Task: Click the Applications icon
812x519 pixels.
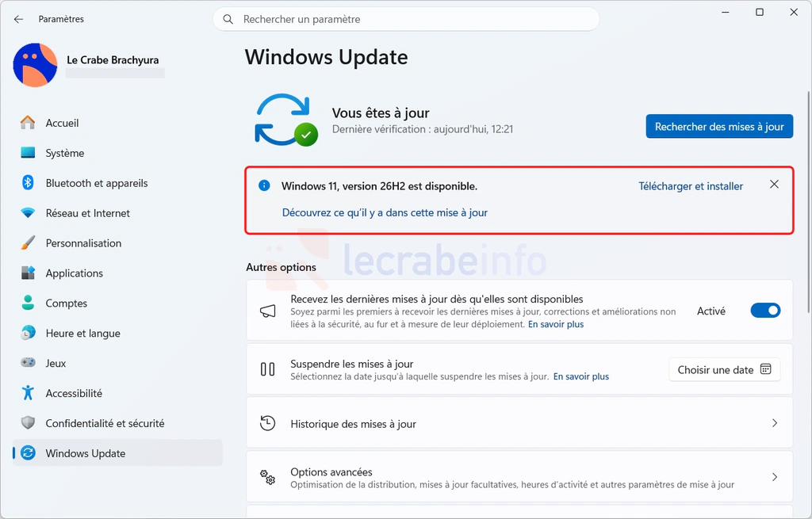Action: pyautogui.click(x=28, y=273)
